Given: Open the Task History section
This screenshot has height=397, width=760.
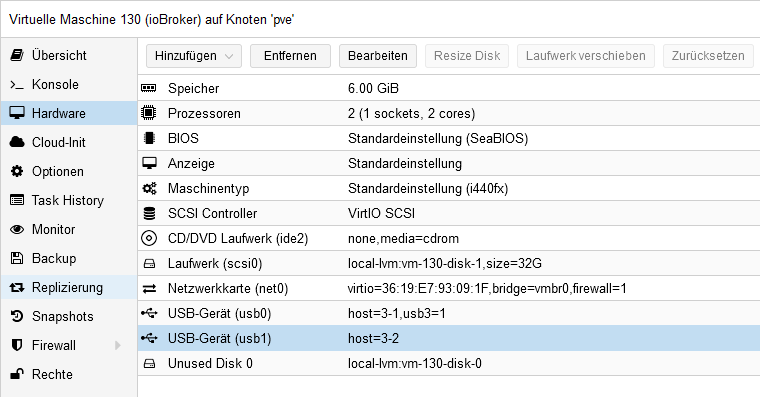Looking at the screenshot, I should [69, 200].
